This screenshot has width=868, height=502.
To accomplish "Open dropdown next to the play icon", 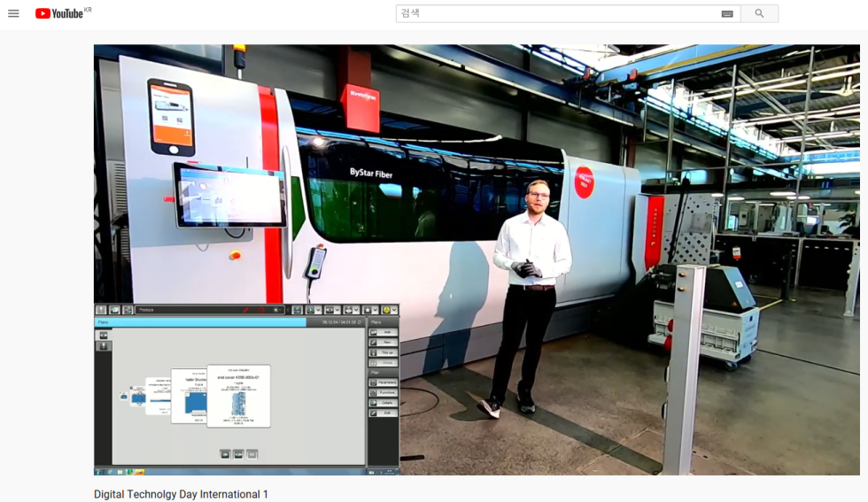I will [318, 310].
